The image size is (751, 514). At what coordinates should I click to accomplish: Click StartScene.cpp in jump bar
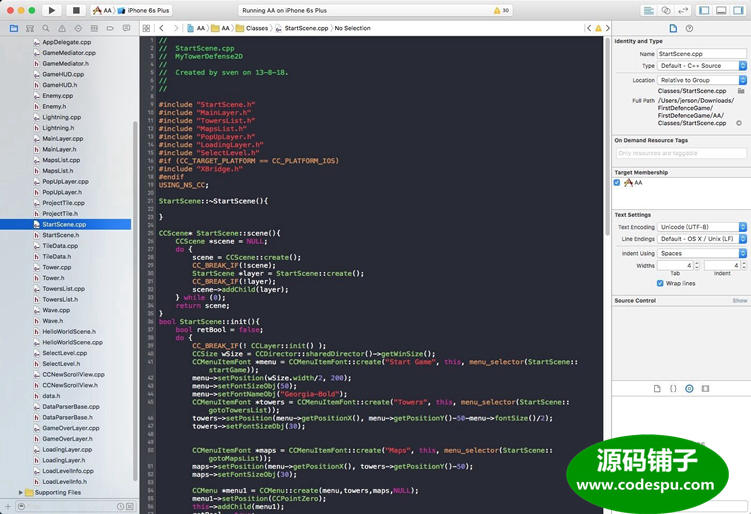point(302,28)
